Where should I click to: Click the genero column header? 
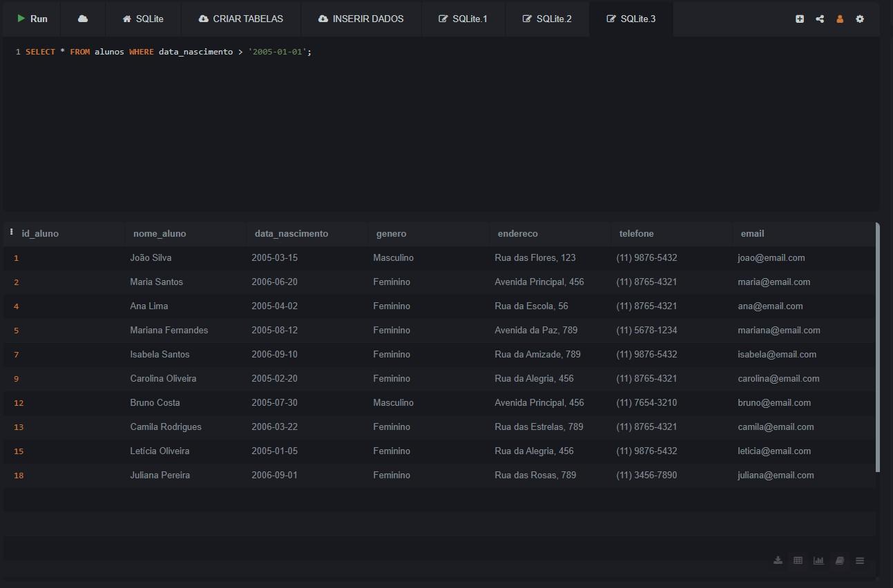click(x=391, y=234)
